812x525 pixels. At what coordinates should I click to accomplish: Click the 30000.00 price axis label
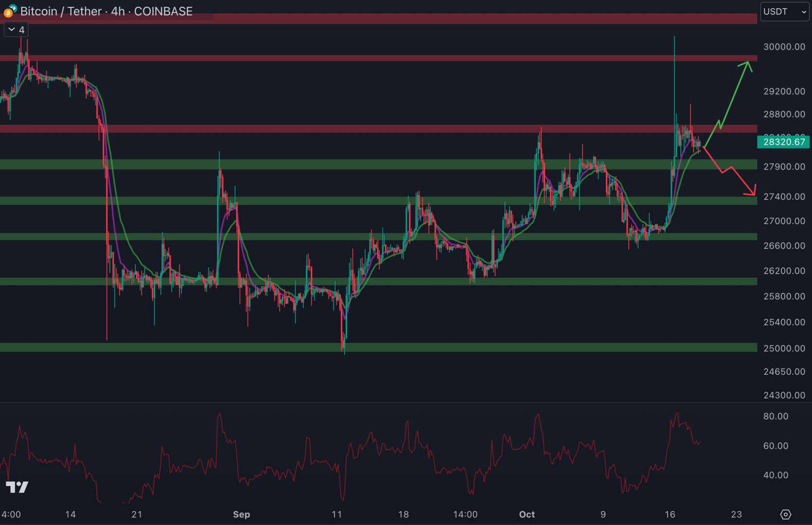[x=784, y=47]
